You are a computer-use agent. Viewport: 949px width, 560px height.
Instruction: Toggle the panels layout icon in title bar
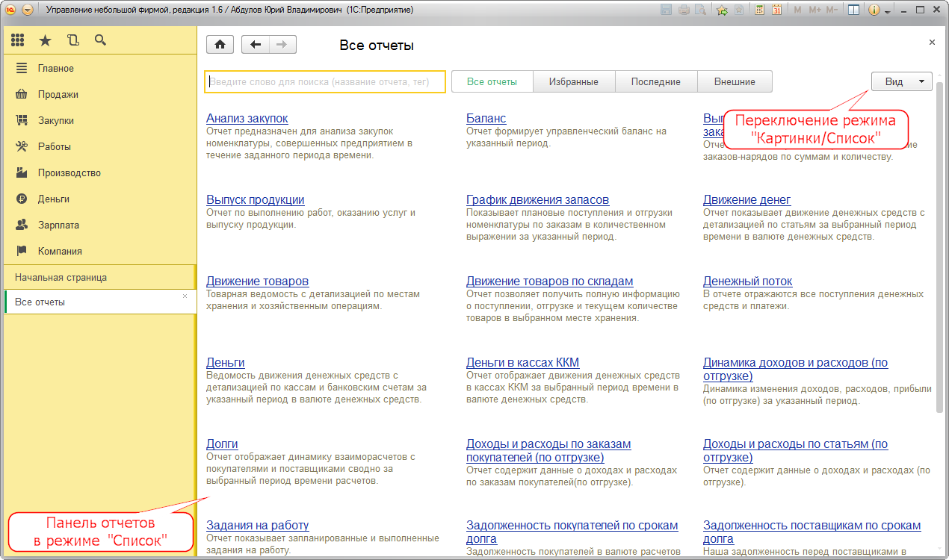pyautogui.click(x=854, y=10)
